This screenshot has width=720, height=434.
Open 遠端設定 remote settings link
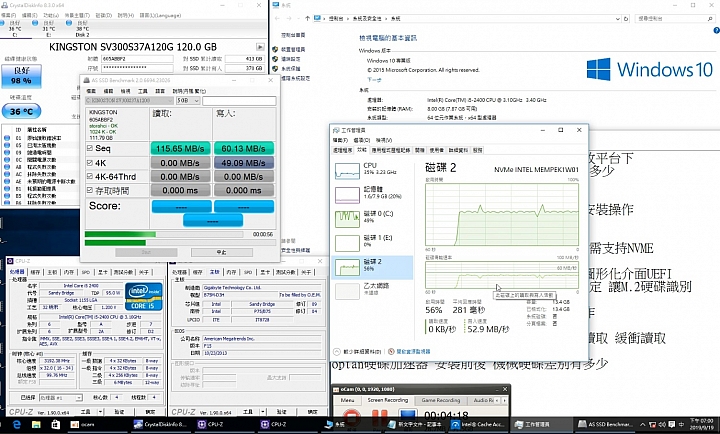coord(290,59)
